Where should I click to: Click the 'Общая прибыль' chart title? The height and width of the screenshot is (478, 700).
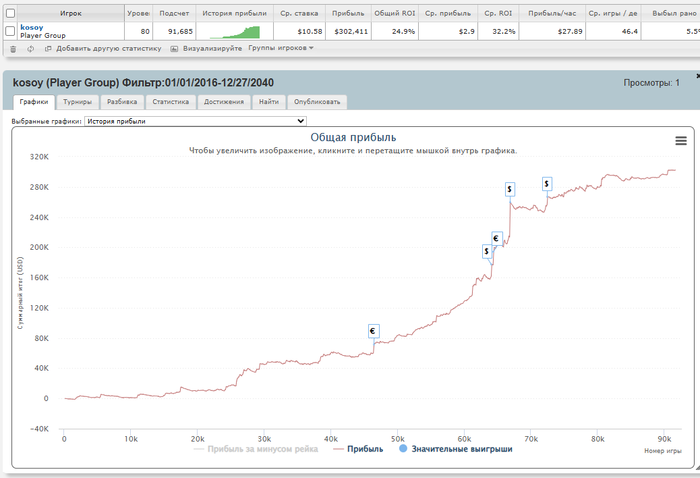tap(353, 137)
